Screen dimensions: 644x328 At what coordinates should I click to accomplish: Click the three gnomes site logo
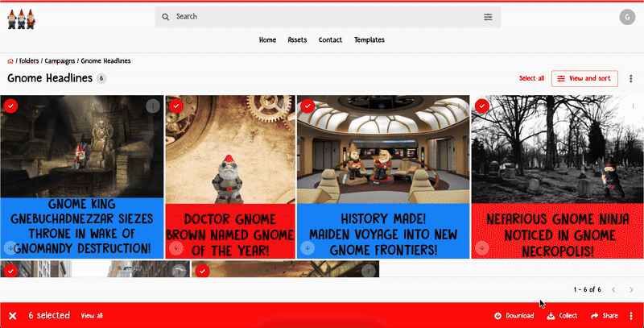click(x=21, y=19)
